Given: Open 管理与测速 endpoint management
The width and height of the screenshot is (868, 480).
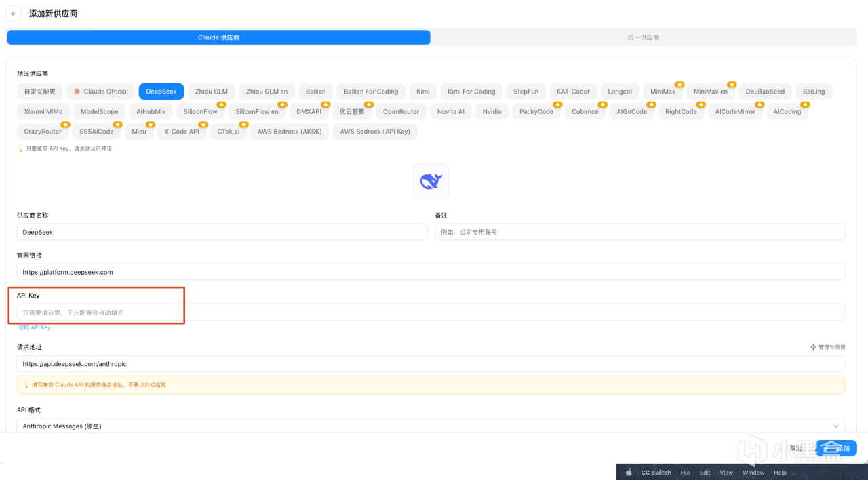Looking at the screenshot, I should (x=828, y=347).
